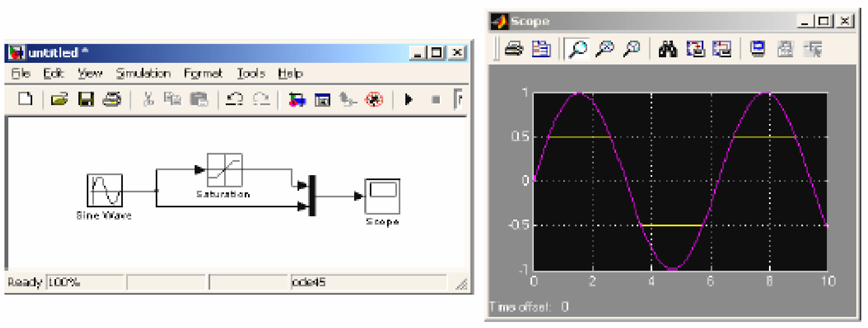
Task: Maximize the Scope window
Action: click(x=824, y=21)
